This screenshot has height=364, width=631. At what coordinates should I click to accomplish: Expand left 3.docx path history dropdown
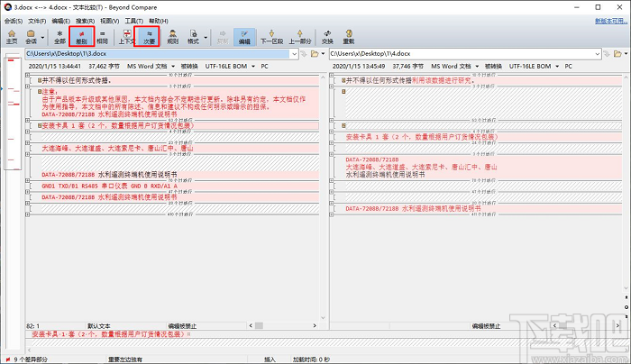[295, 54]
